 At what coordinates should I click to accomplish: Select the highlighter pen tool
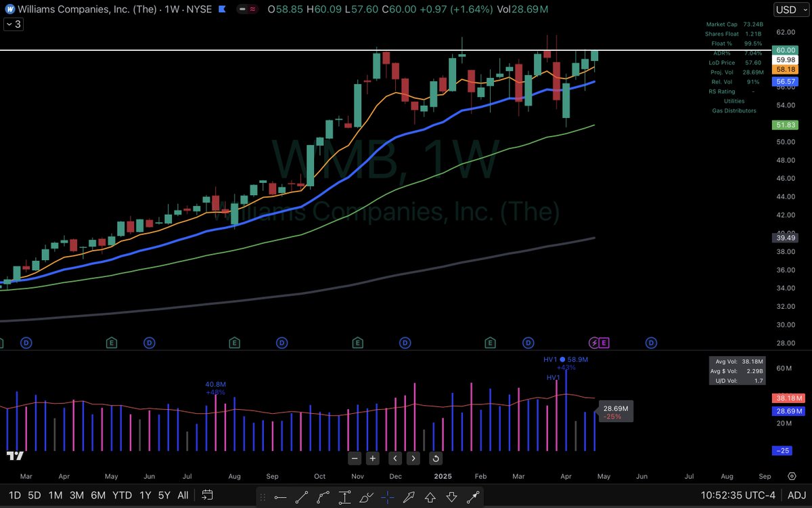[x=409, y=496]
